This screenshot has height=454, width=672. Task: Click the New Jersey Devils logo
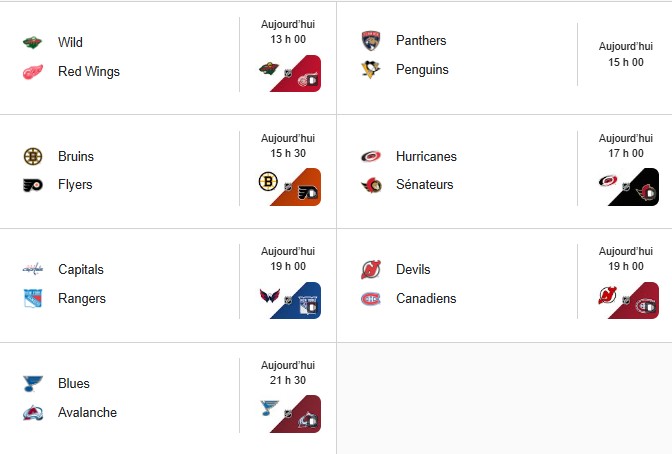(x=371, y=269)
